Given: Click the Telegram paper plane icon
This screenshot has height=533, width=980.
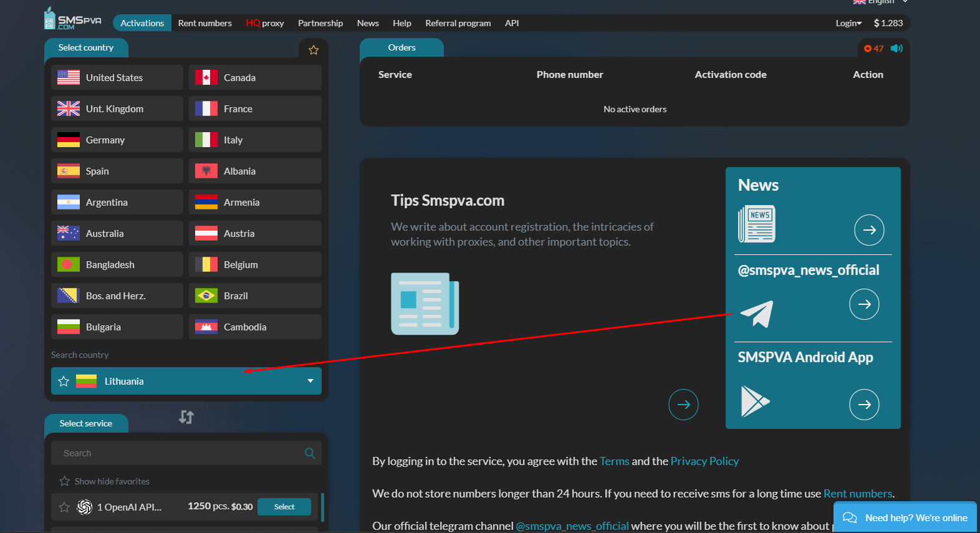Looking at the screenshot, I should pyautogui.click(x=757, y=313).
